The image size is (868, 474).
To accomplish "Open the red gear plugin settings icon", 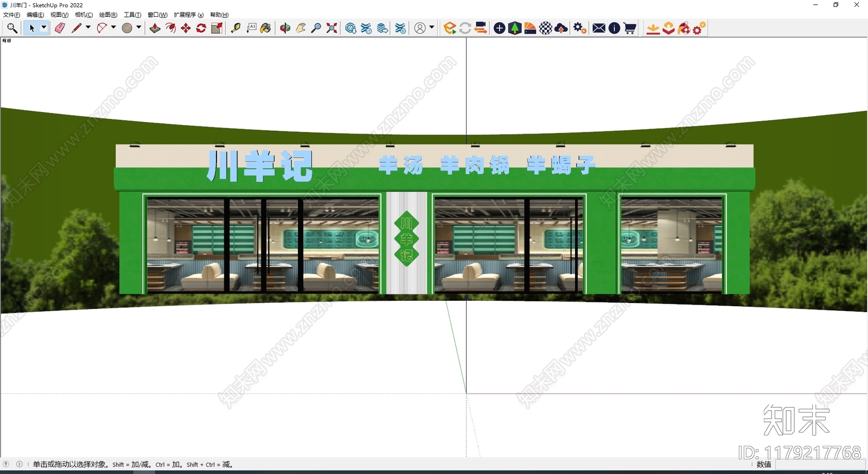I will coord(699,28).
